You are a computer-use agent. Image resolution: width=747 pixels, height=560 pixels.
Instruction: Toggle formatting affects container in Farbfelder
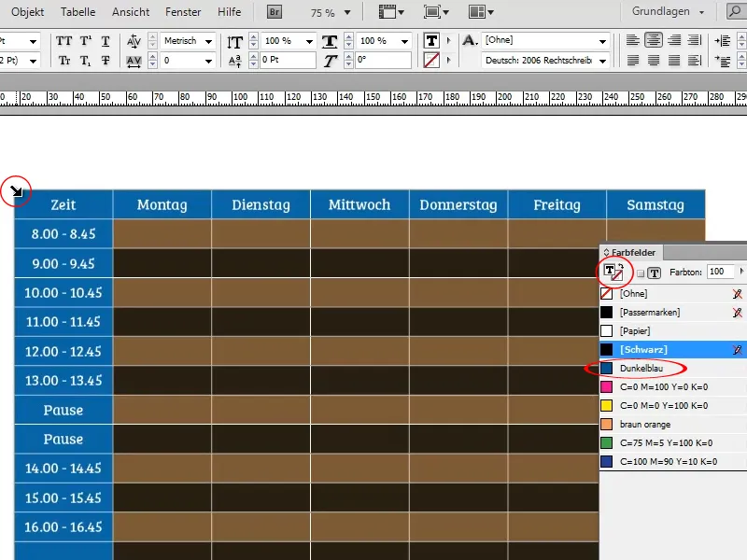pos(641,273)
